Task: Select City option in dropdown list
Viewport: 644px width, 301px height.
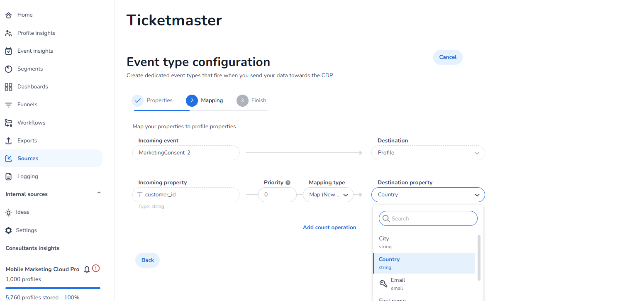Action: pyautogui.click(x=424, y=242)
